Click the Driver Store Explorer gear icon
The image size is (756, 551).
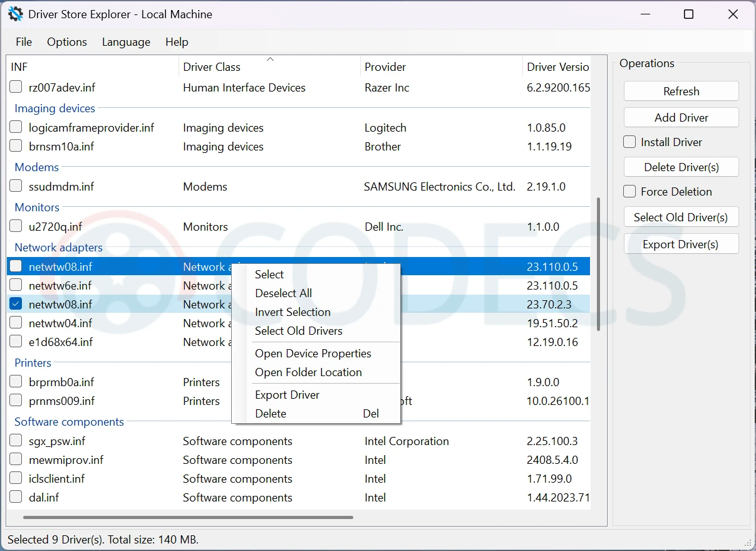(x=15, y=14)
